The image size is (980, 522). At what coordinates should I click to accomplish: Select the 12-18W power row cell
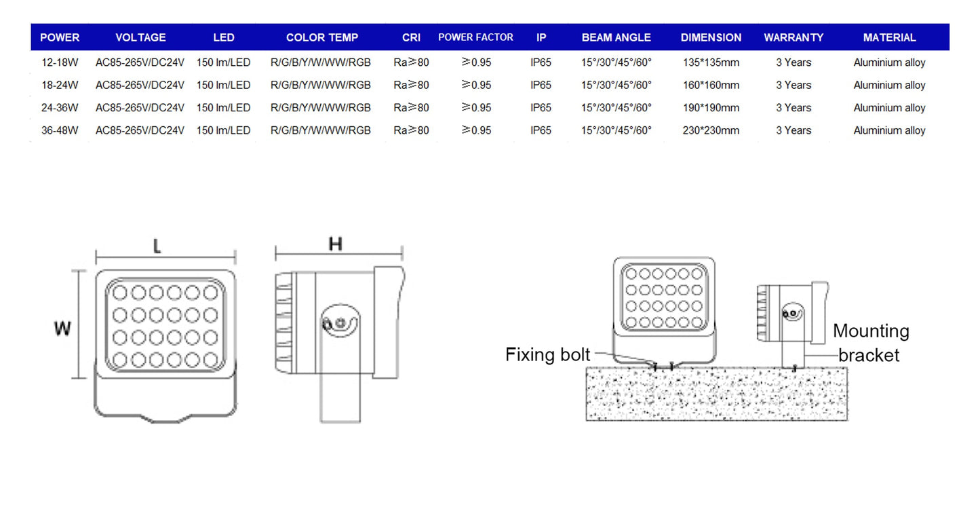60,62
